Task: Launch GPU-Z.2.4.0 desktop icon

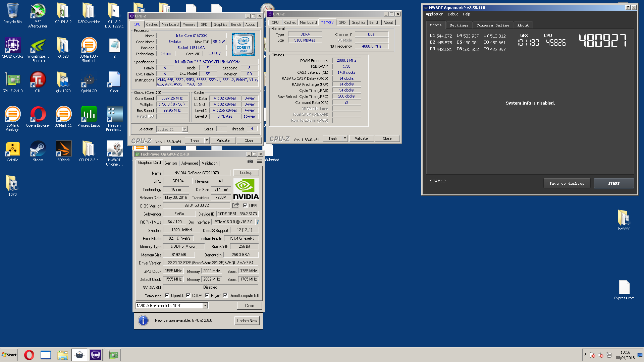Action: click(x=12, y=82)
